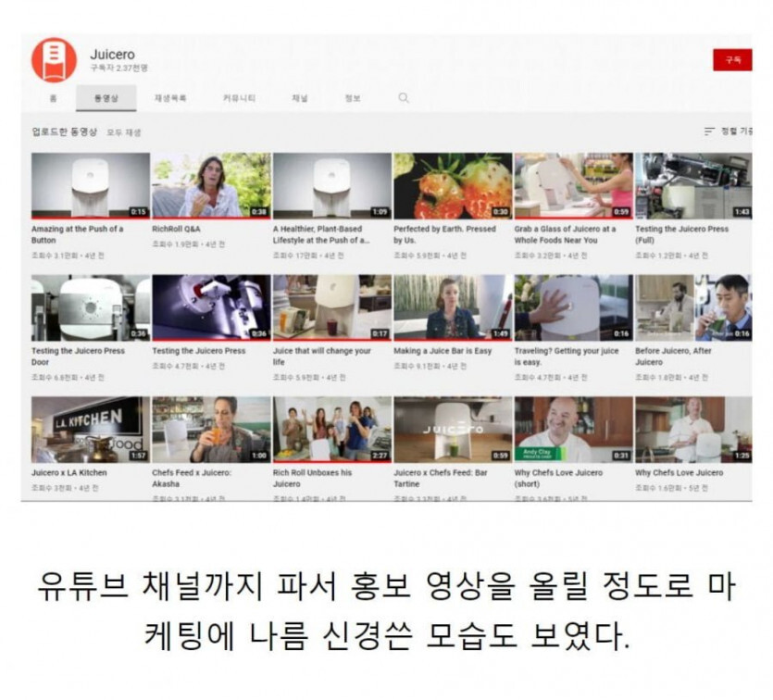Open the channel search magnifier icon
The height and width of the screenshot is (700, 773).
tap(404, 97)
